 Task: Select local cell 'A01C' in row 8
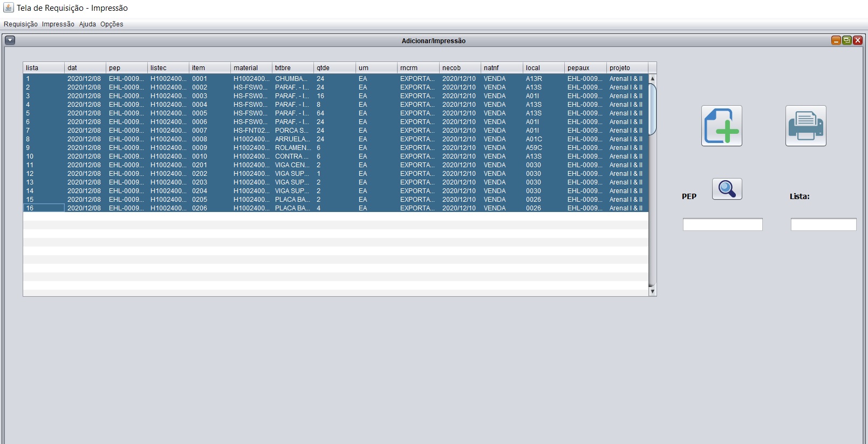[544, 139]
